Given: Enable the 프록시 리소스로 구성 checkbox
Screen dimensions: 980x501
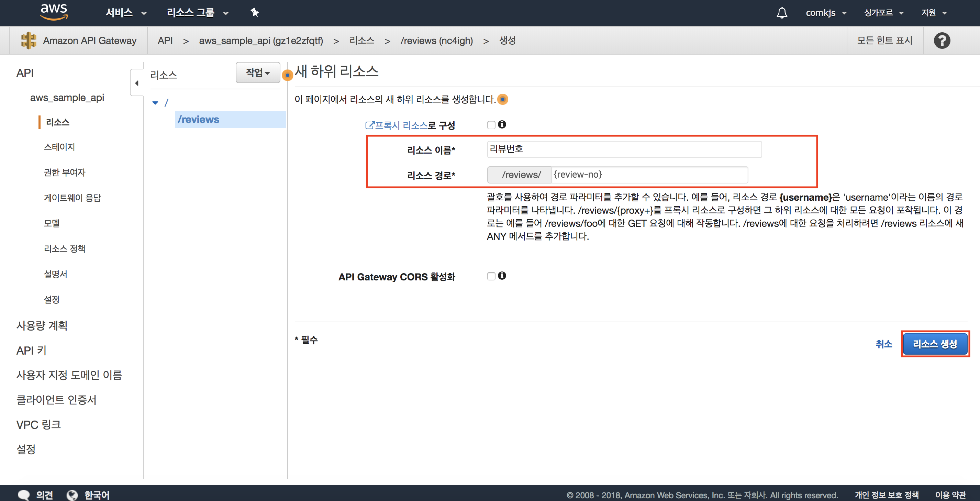Looking at the screenshot, I should click(x=491, y=125).
